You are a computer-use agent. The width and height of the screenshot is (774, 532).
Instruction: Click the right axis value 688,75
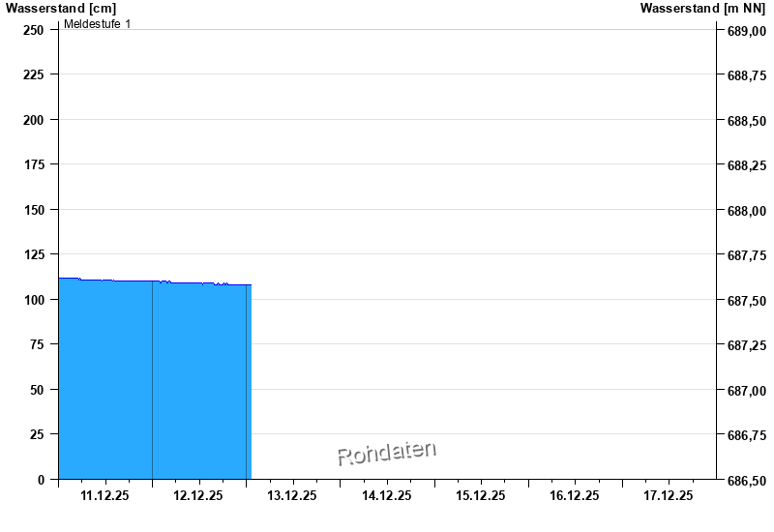coord(747,75)
